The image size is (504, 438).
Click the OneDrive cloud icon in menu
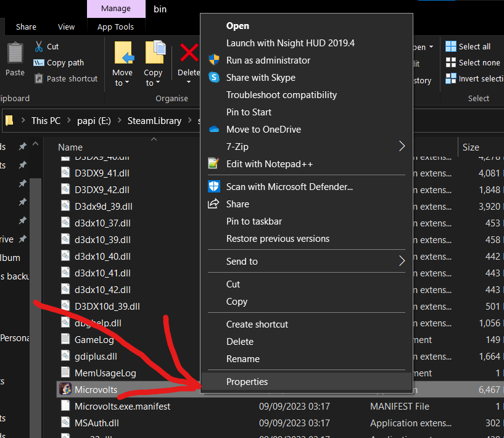click(x=214, y=129)
